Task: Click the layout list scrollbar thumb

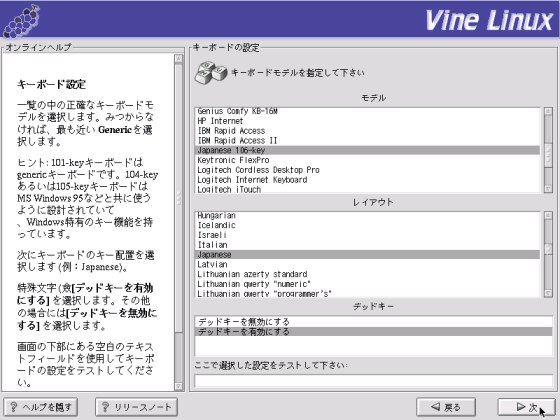Action: point(548,249)
